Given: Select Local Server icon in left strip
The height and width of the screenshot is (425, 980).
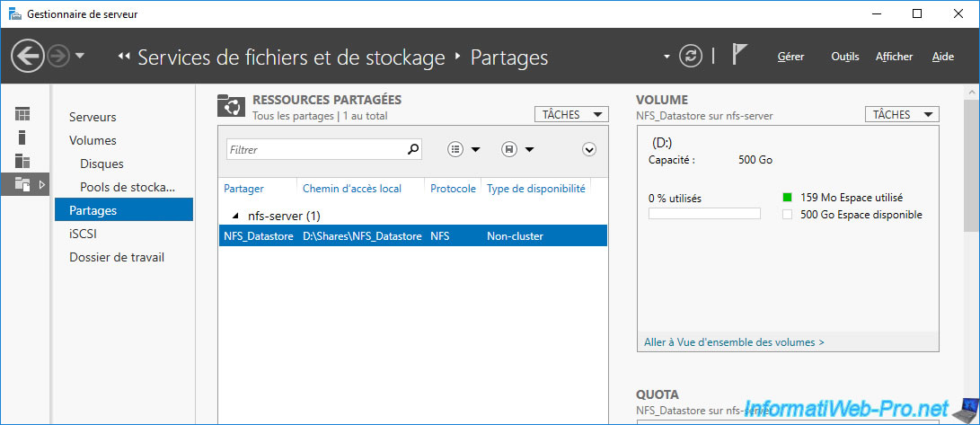Looking at the screenshot, I should click(x=22, y=137).
